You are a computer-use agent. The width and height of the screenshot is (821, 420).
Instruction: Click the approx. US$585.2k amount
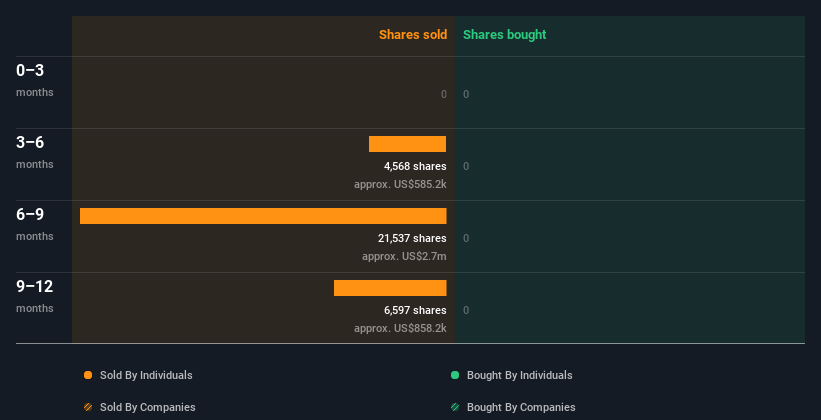coord(400,184)
